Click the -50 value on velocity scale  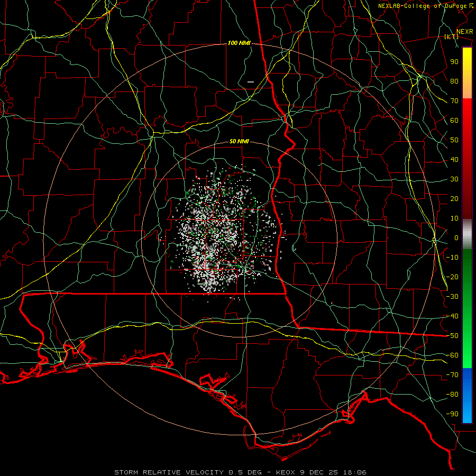tap(452, 336)
